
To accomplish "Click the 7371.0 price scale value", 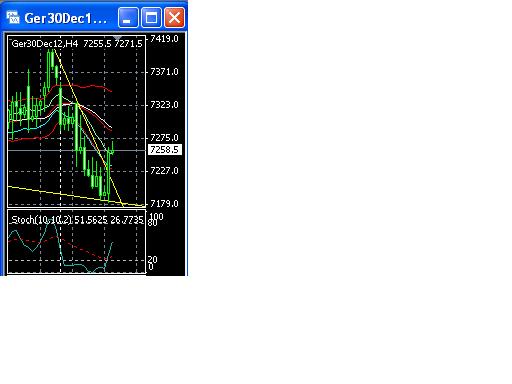I will tap(164, 72).
